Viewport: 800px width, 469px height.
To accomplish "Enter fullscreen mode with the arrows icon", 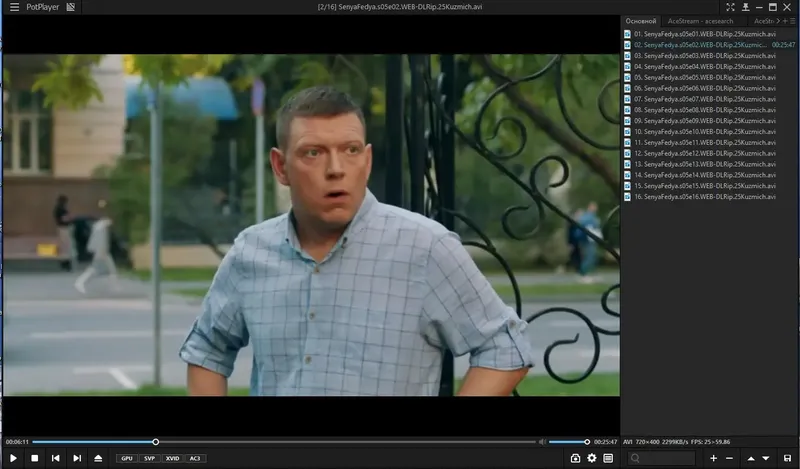I will 731,7.
